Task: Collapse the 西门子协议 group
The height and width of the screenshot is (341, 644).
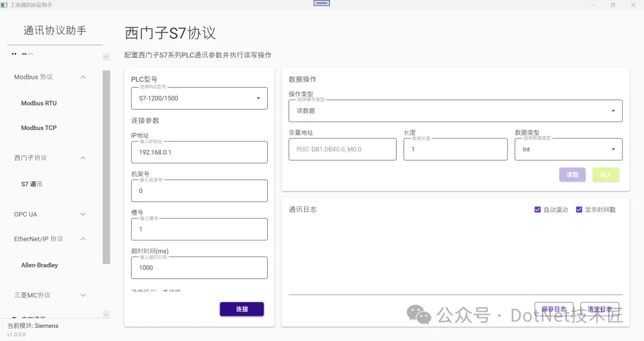Action: pyautogui.click(x=50, y=158)
